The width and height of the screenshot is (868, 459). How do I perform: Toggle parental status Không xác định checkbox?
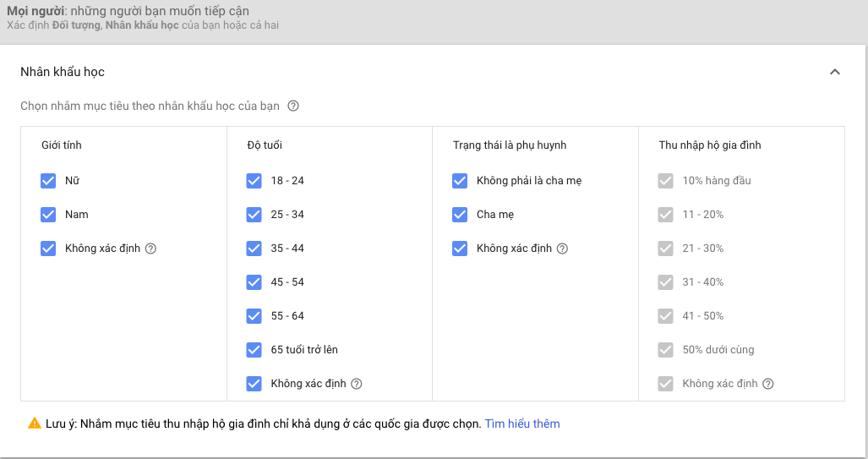(x=460, y=249)
